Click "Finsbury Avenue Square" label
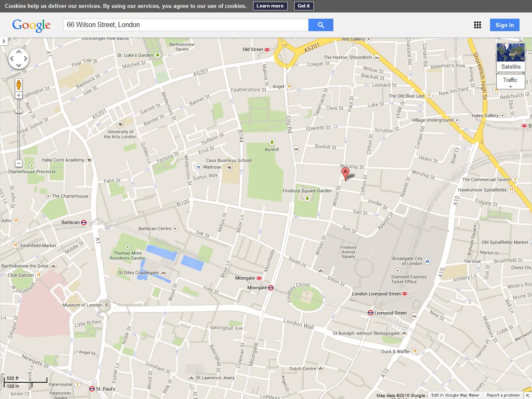The height and width of the screenshot is (399, 532). (348, 252)
